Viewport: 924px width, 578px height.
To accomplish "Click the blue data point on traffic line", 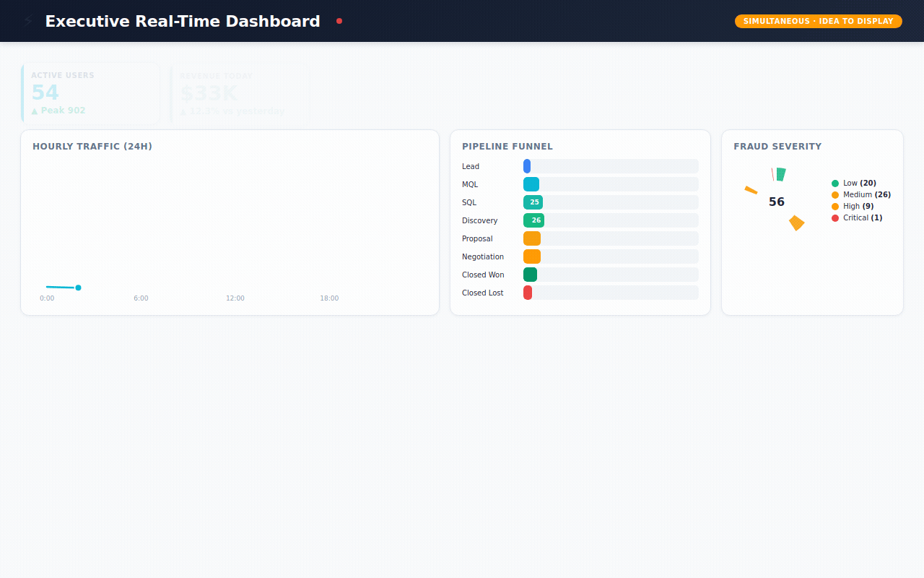I will pos(78,288).
